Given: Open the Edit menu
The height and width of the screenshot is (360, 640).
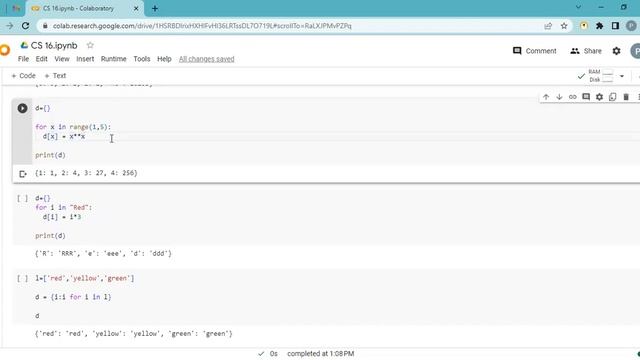Looking at the screenshot, I should click(42, 59).
